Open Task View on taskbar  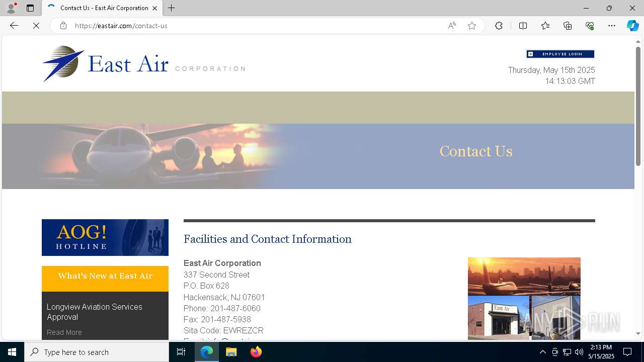(181, 352)
